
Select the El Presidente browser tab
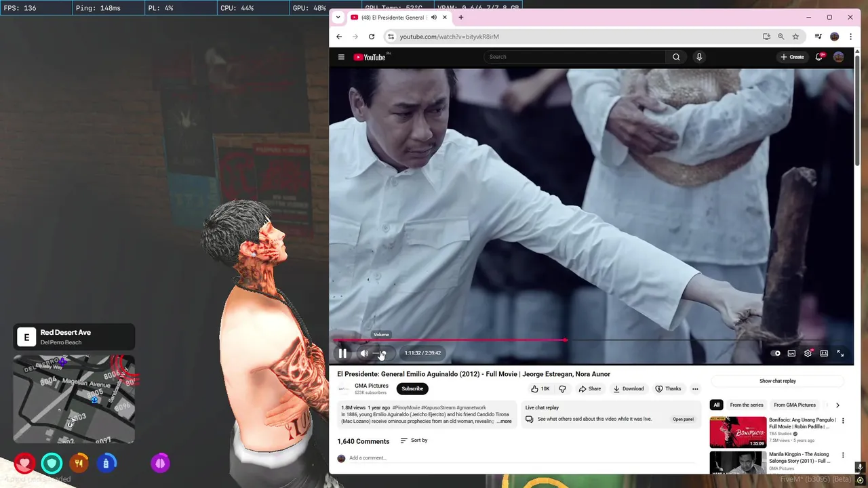(393, 17)
